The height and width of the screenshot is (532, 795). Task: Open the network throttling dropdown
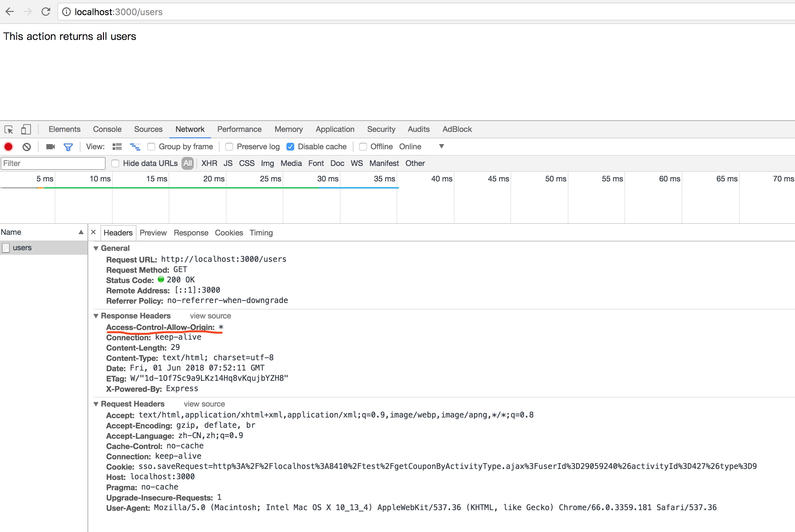click(441, 146)
